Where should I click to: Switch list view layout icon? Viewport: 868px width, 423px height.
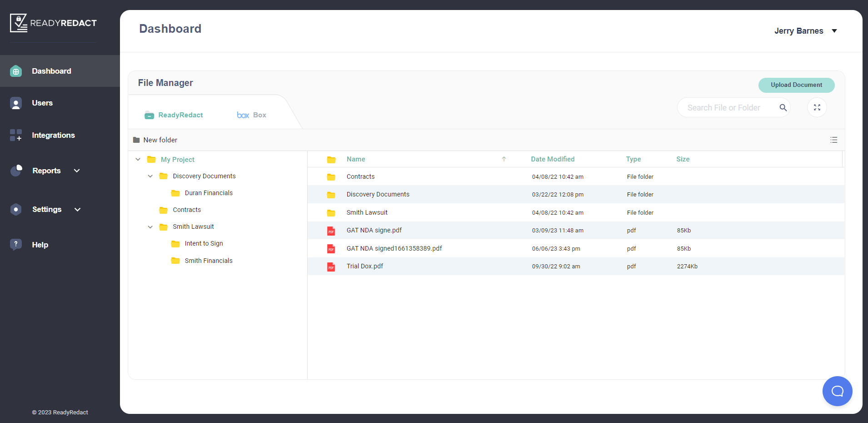point(833,140)
